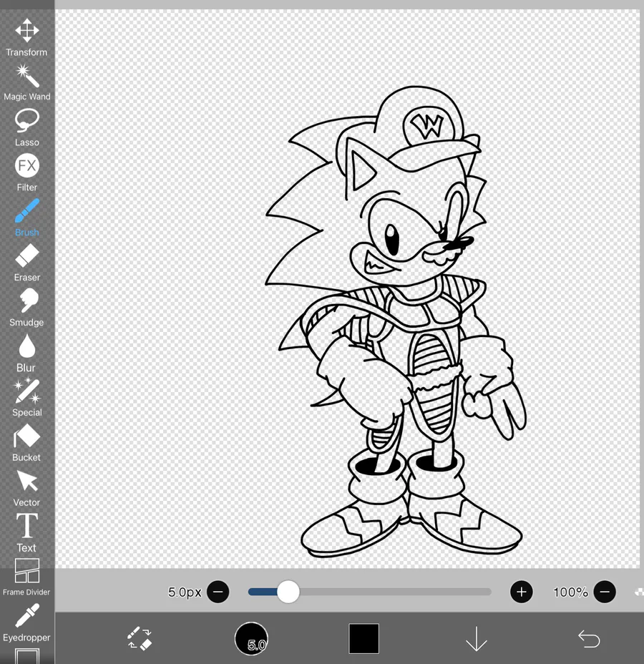644x664 pixels.
Task: Tap the down arrow to hide toolbar
Action: click(477, 638)
